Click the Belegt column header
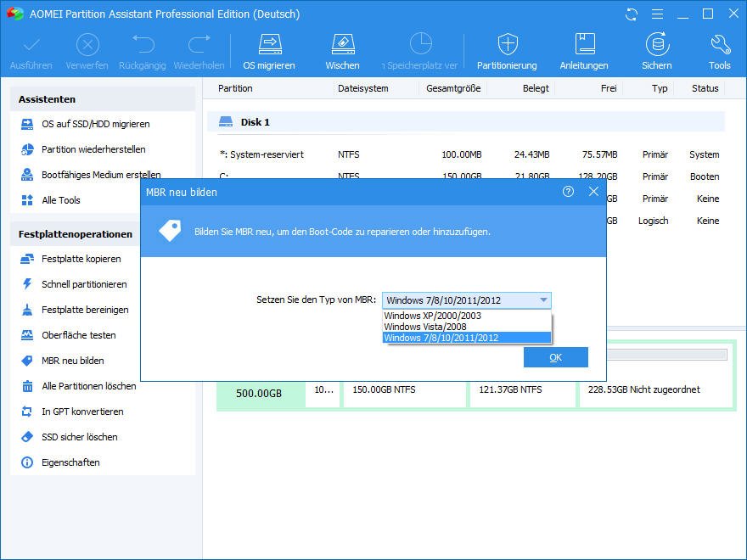The width and height of the screenshot is (747, 560). [536, 88]
